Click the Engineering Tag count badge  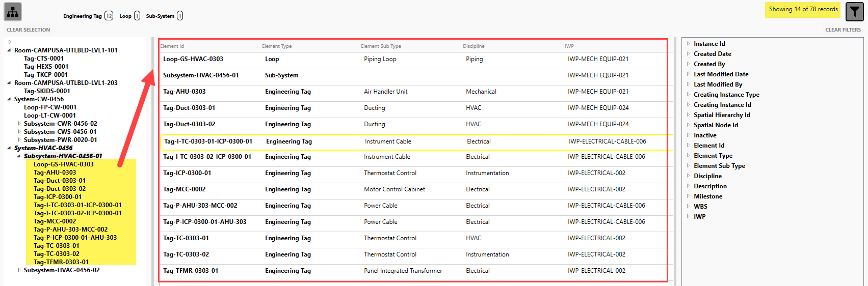109,16
